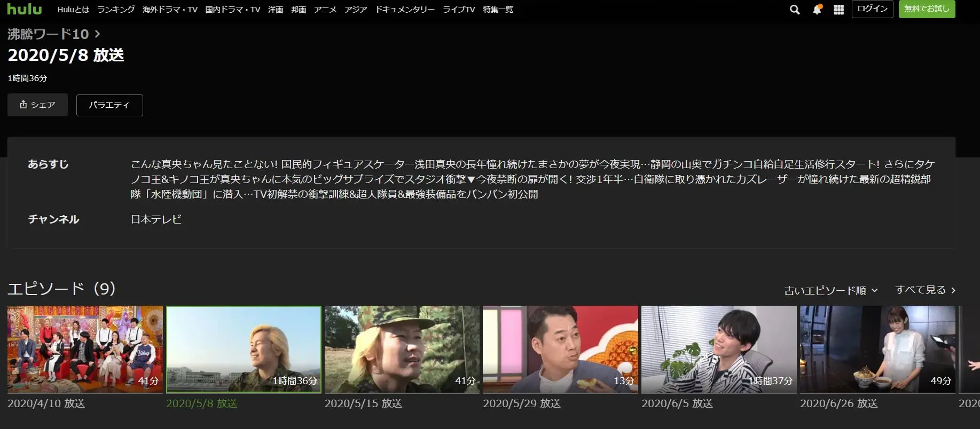
Task: Click the share icon in シェア button
Action: click(23, 105)
